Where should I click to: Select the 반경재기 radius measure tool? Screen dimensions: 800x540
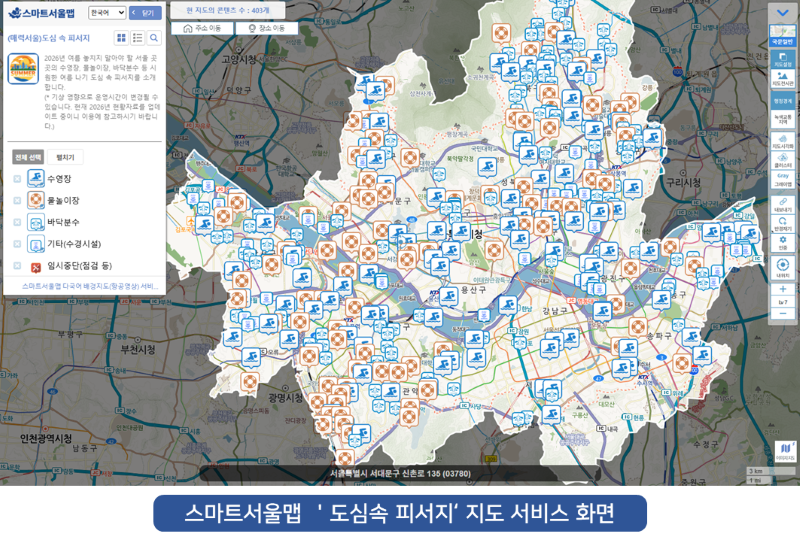(x=782, y=224)
